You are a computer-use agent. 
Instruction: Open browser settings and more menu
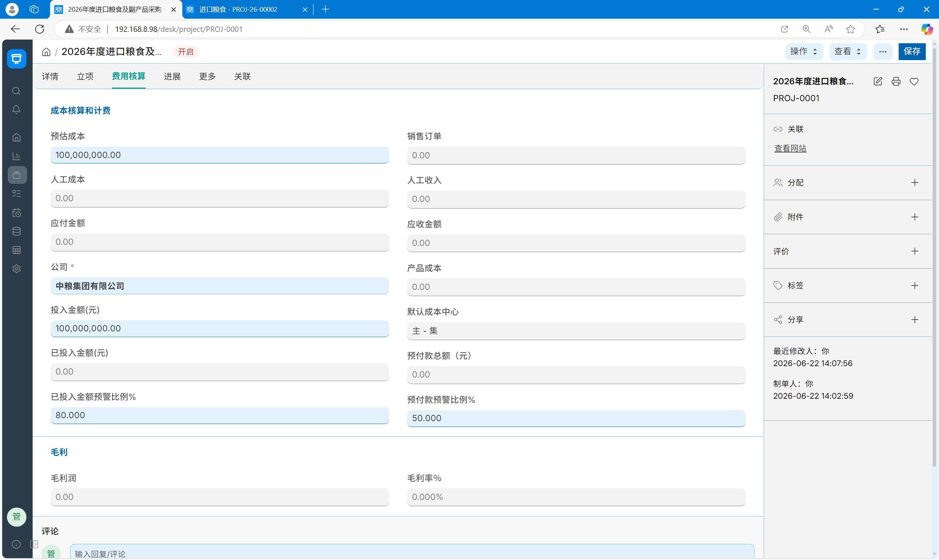903,29
